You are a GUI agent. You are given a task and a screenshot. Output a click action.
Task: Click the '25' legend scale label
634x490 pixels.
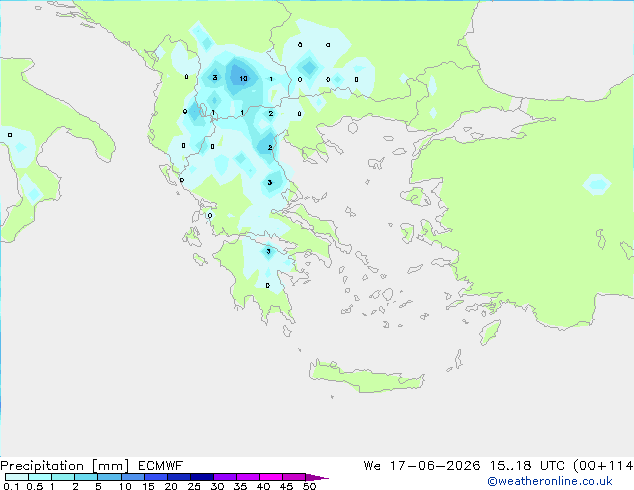(x=194, y=486)
